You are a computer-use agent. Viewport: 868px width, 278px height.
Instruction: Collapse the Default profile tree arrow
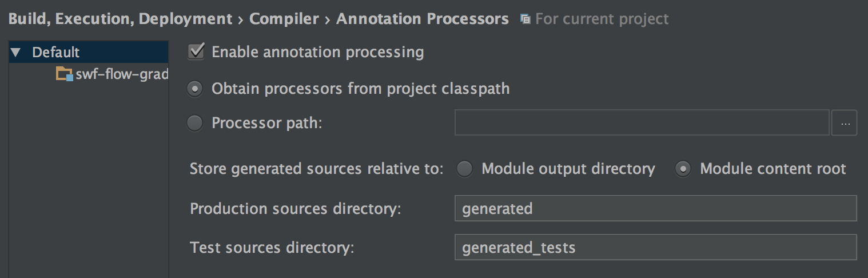15,53
